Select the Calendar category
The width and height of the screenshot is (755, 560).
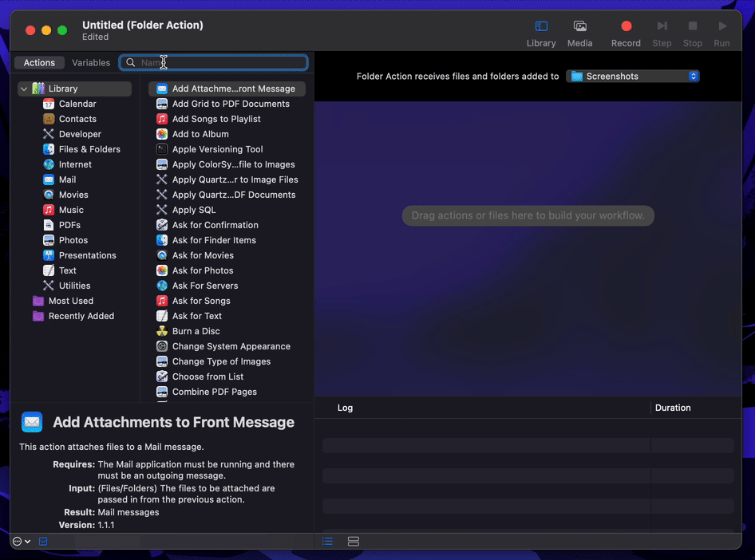pos(77,104)
